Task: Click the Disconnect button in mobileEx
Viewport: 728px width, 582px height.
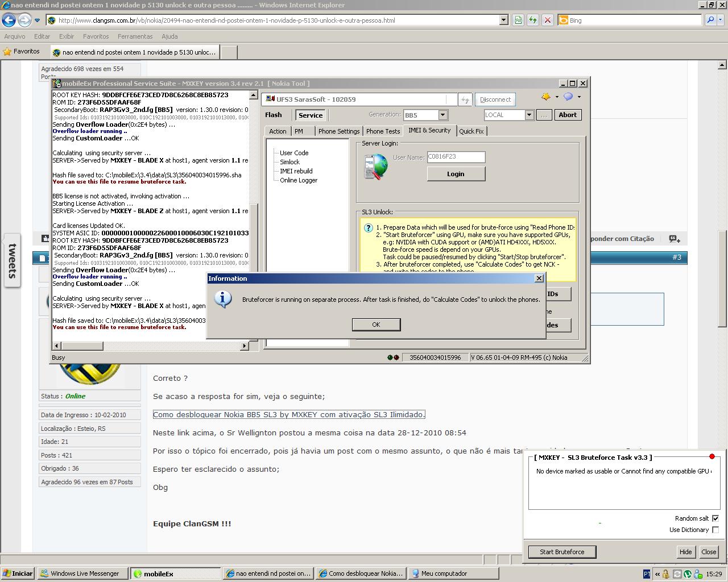Action: 495,99
